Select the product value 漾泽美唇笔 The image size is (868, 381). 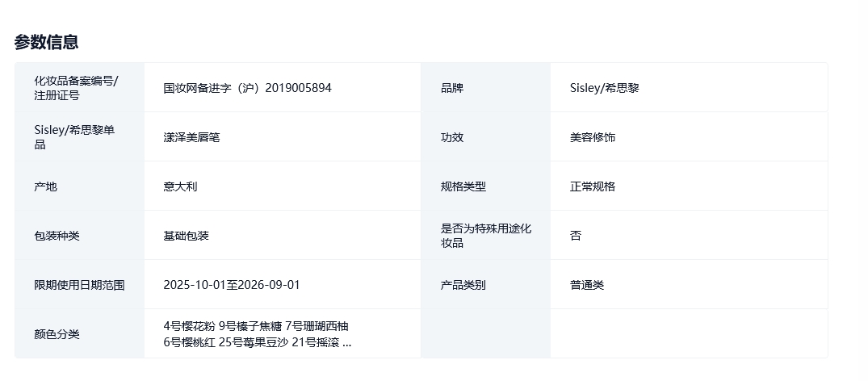[x=191, y=137]
